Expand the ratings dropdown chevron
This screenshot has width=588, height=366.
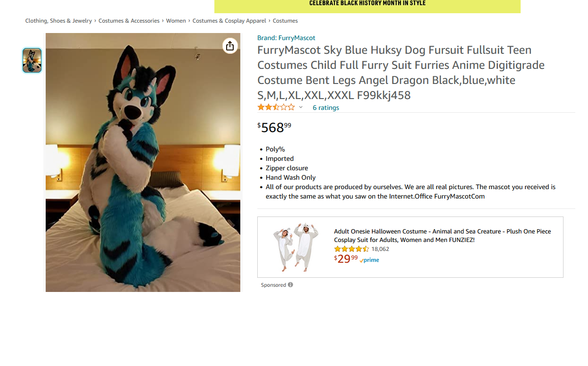click(x=301, y=108)
